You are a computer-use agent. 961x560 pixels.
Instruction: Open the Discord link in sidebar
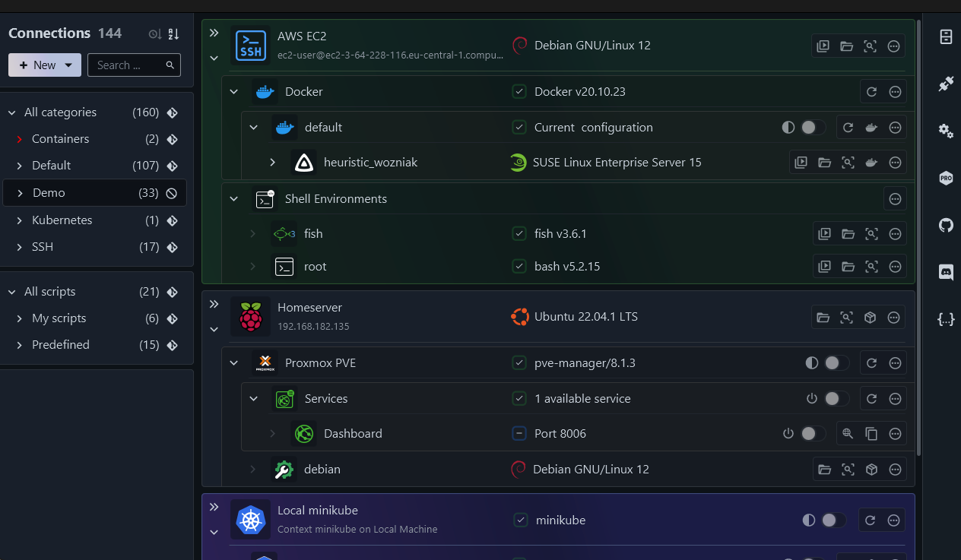pos(946,272)
